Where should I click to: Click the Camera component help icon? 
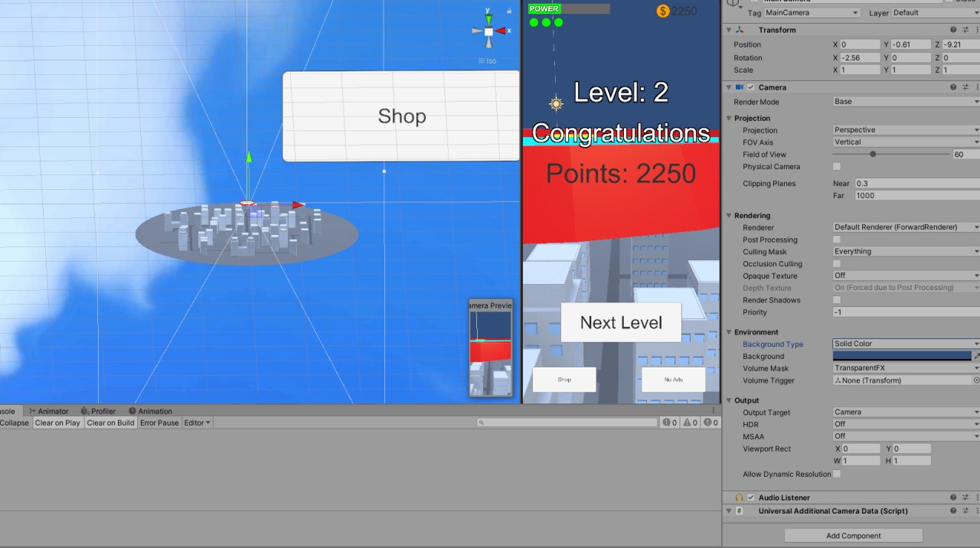coord(953,87)
